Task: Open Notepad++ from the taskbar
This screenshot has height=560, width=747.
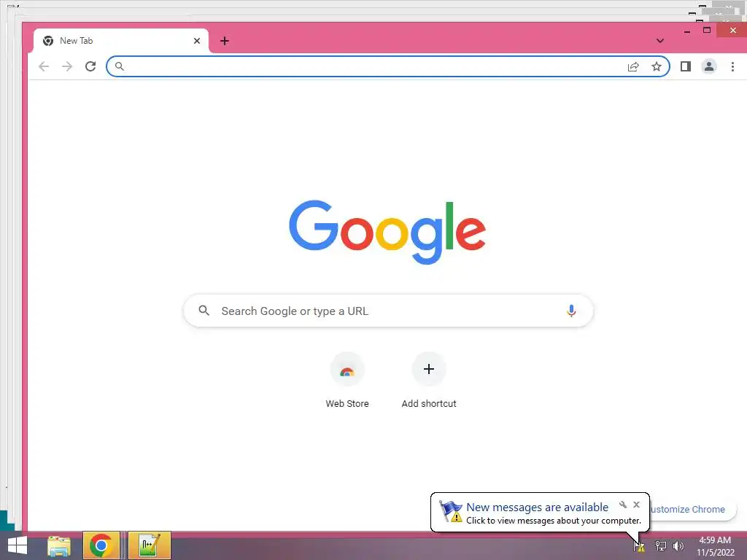Action: (149, 545)
